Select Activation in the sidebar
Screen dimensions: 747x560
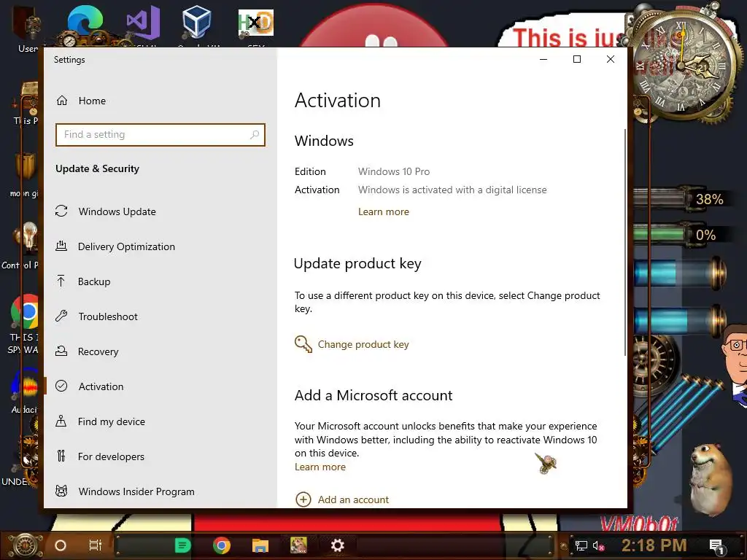(101, 386)
